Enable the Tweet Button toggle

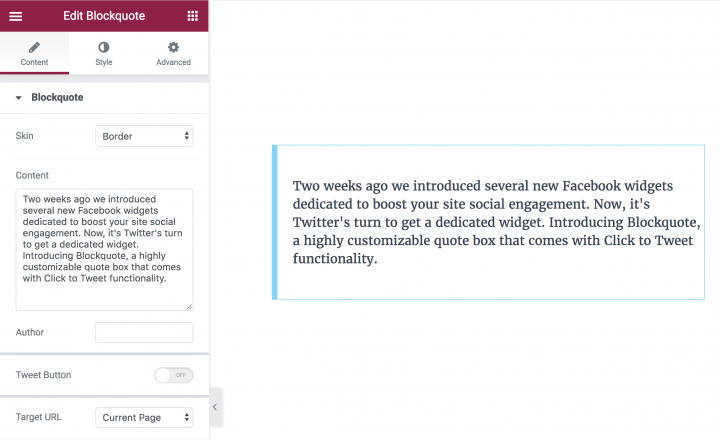tap(173, 375)
